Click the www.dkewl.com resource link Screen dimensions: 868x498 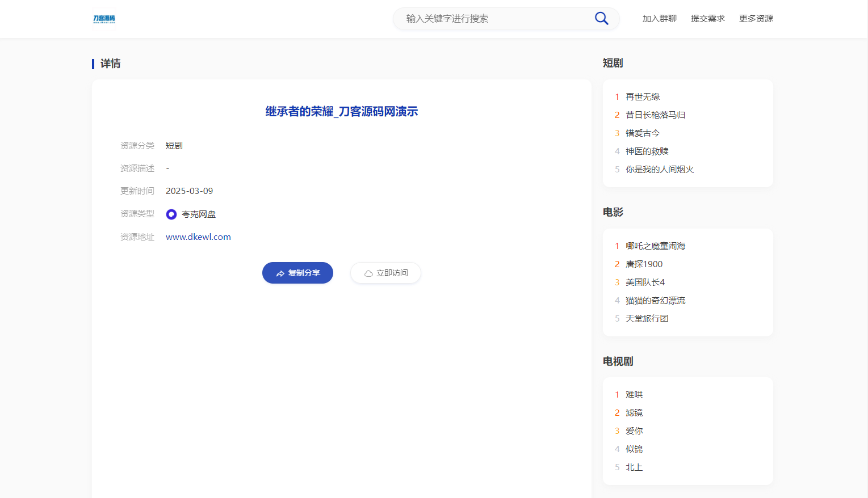coord(198,237)
